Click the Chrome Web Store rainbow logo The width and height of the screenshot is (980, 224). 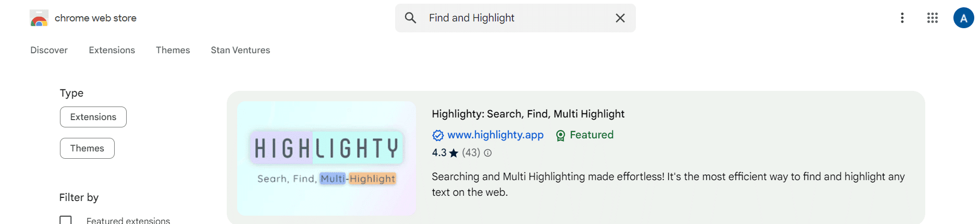coord(39,18)
